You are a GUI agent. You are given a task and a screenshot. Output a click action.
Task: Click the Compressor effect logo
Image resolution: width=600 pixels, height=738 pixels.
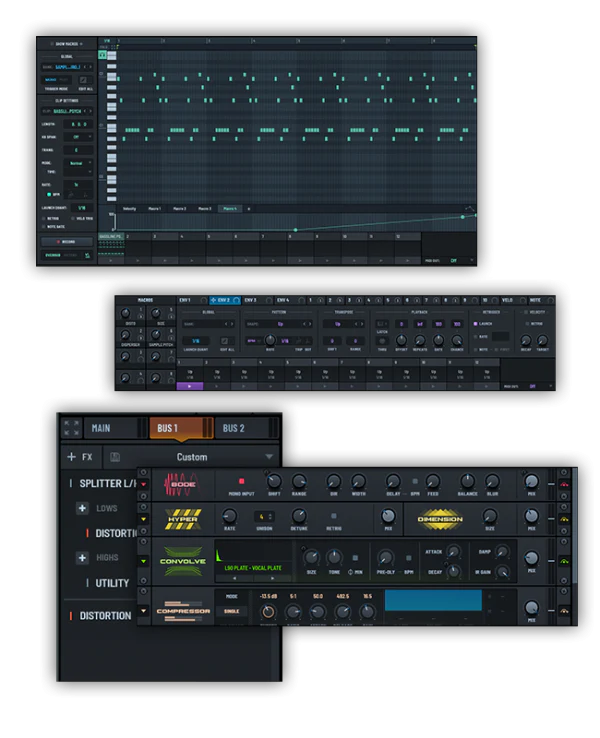point(181,609)
